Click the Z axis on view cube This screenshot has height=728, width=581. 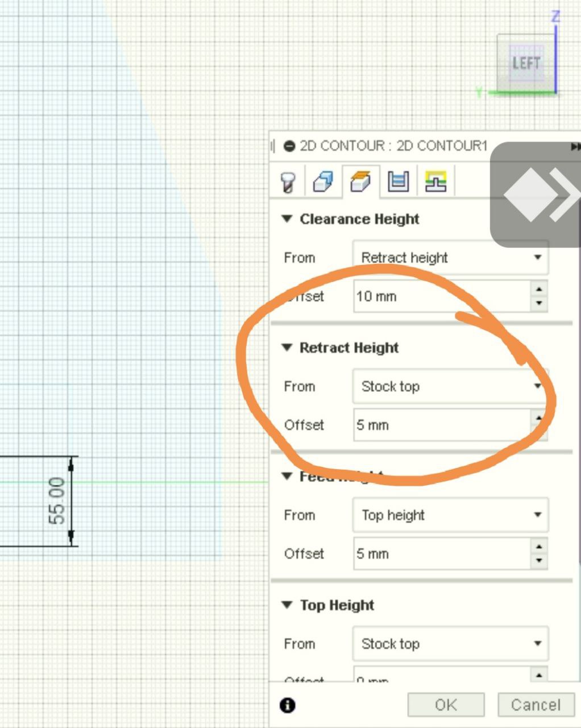555,16
